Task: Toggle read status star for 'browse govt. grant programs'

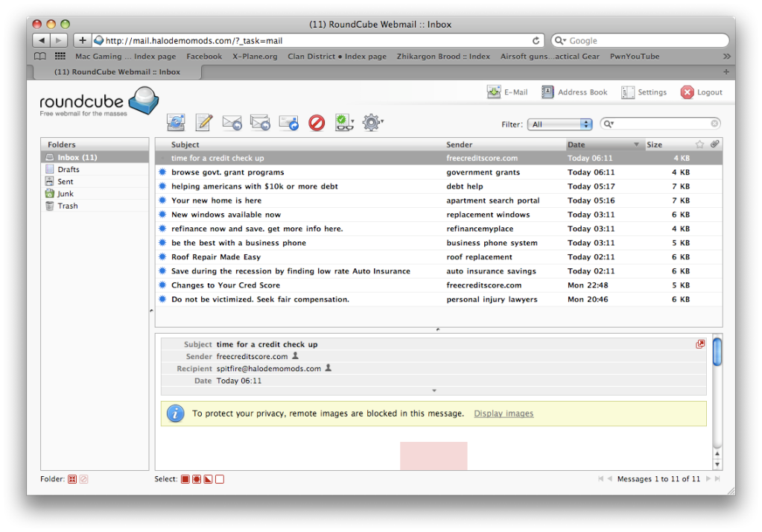Action: click(x=162, y=171)
